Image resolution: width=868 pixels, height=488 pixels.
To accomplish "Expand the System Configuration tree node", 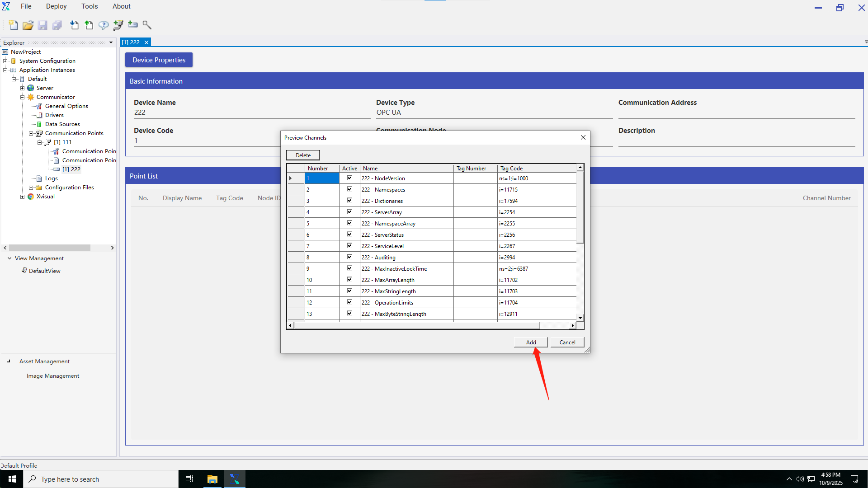I will 5,61.
